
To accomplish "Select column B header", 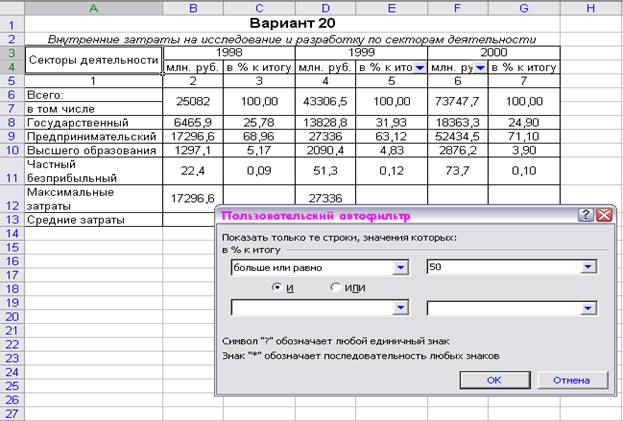I will [193, 8].
